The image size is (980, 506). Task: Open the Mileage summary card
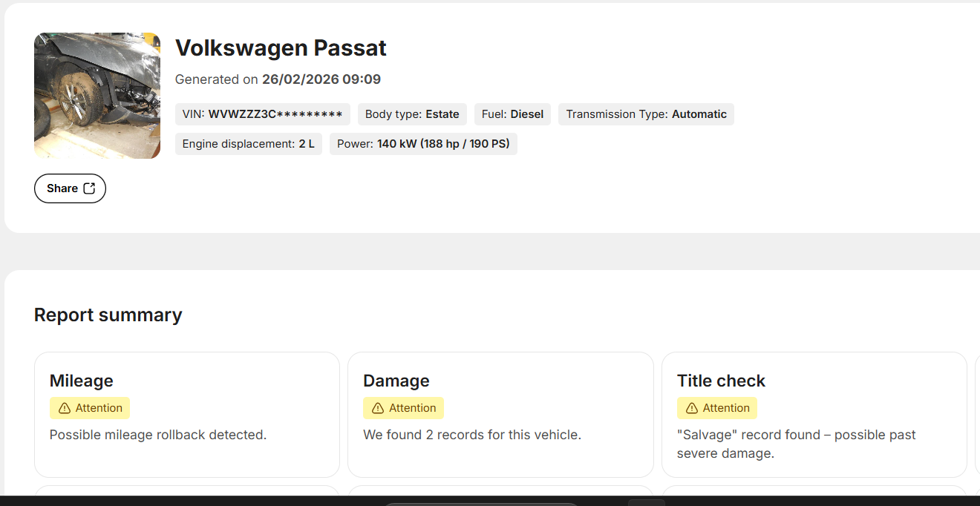(187, 415)
